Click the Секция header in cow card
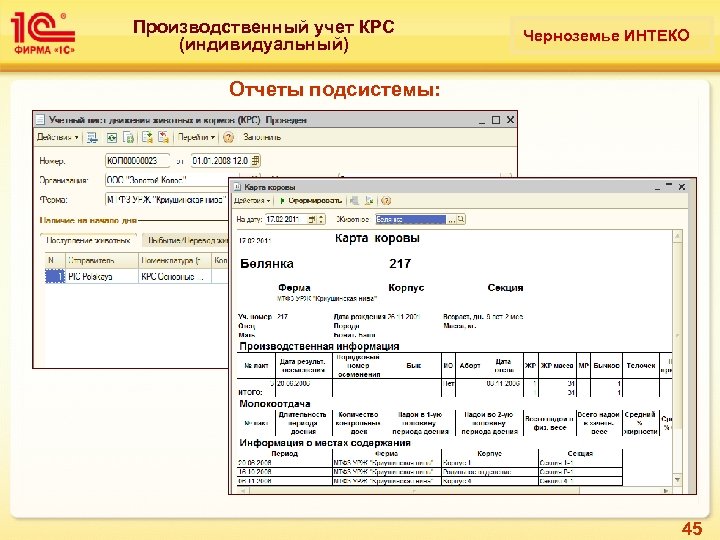Screen dimensions: 720x540 [x=505, y=287]
